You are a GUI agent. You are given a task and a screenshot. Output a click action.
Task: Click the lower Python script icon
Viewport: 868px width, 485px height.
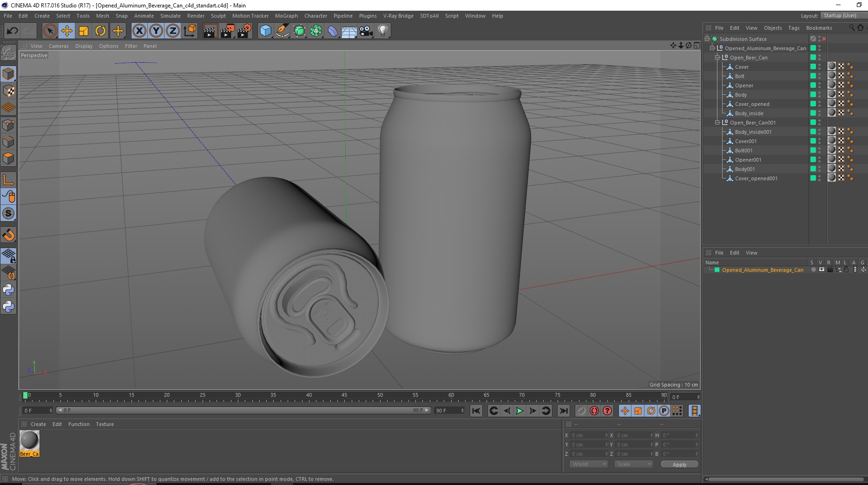coord(8,307)
